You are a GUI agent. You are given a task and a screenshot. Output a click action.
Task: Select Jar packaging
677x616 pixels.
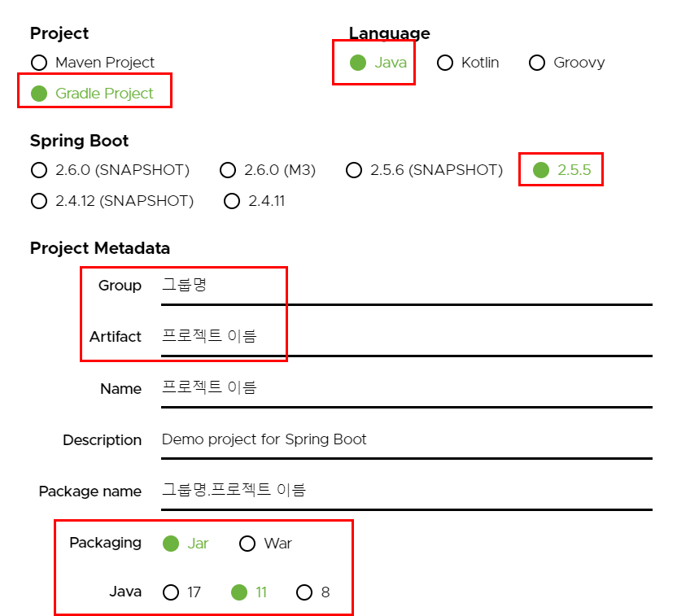point(171,543)
